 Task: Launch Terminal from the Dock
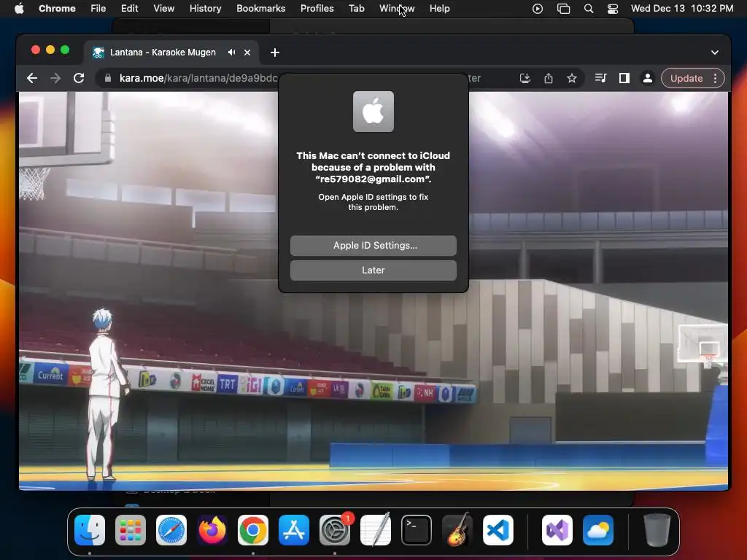point(417,530)
